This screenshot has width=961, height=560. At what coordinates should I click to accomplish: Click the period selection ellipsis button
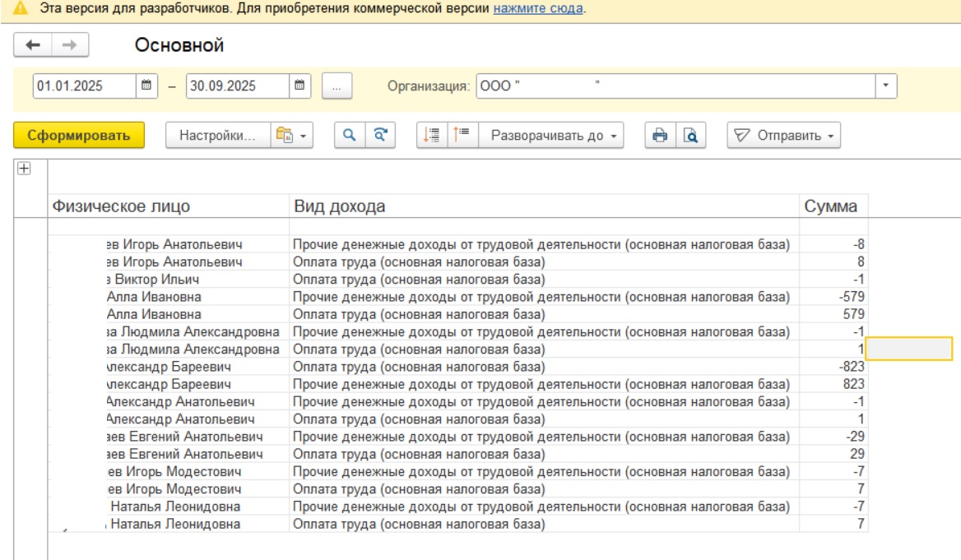coord(337,86)
